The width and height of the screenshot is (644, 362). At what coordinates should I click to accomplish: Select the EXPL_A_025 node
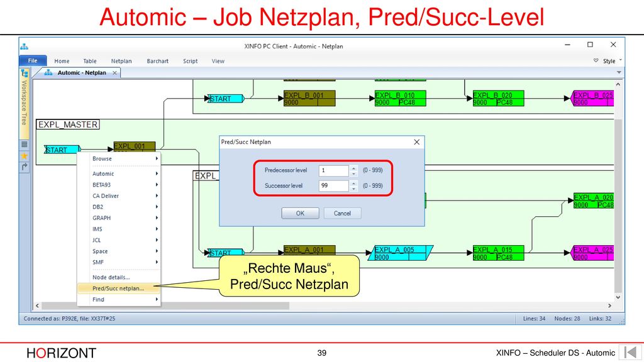[592, 253]
